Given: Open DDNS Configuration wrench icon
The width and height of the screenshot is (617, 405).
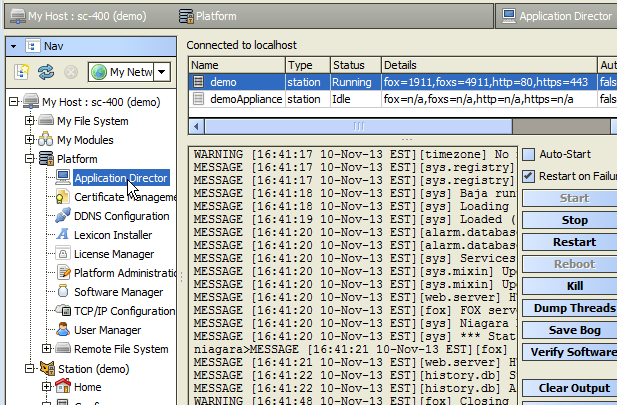Looking at the screenshot, I should click(x=63, y=216).
